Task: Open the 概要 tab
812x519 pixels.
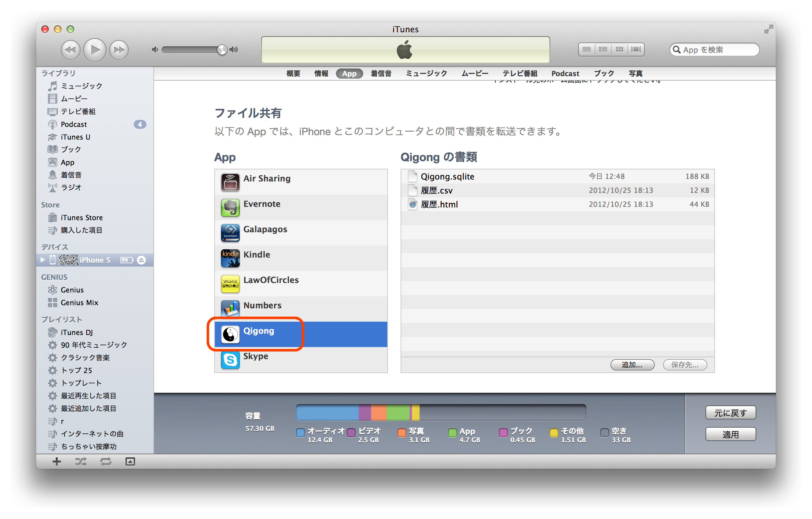Action: [293, 74]
